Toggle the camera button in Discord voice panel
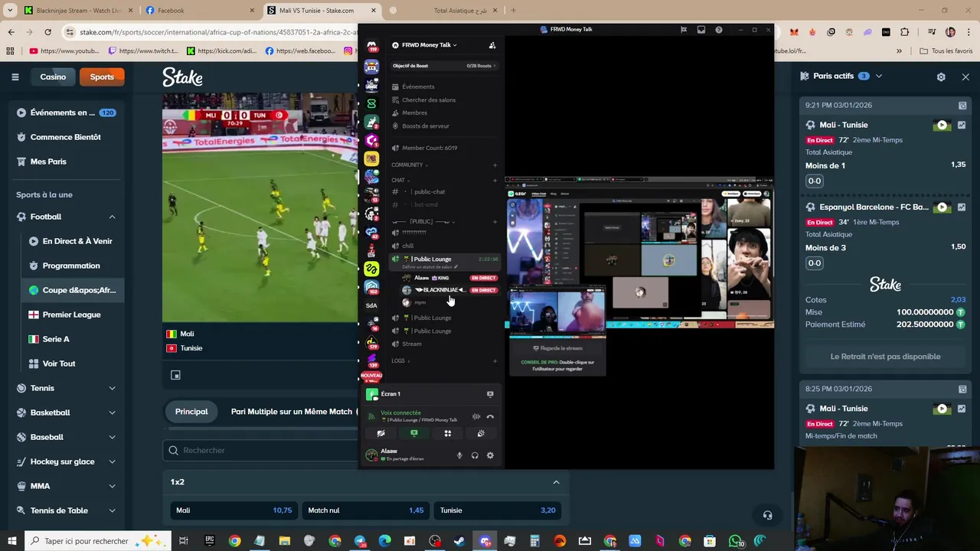980x551 pixels. [381, 433]
